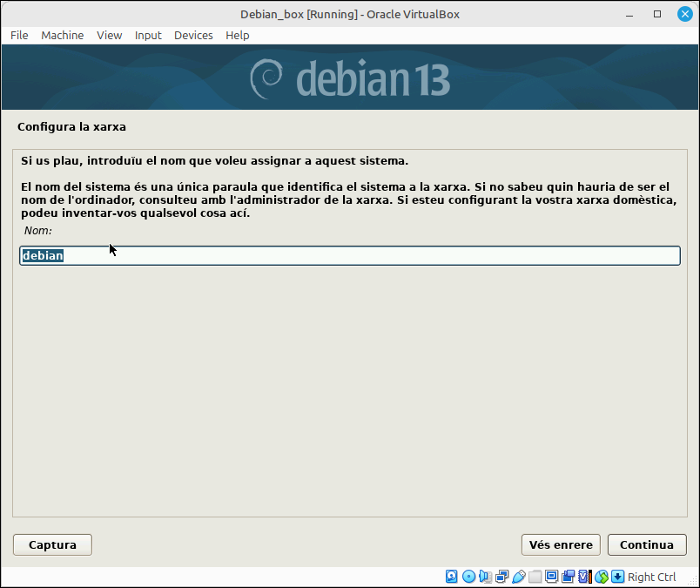Click the hard disk activity status icon
The width and height of the screenshot is (700, 588).
[x=451, y=577]
